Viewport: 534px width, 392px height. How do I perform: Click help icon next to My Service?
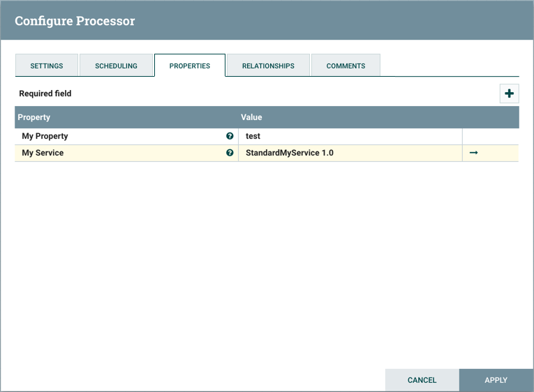230,153
